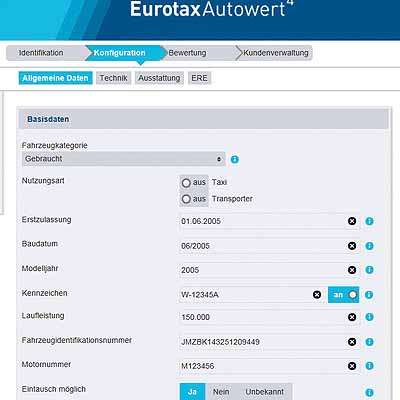
Task: Switch to the Ausstattung sub-tab
Action: 159,78
